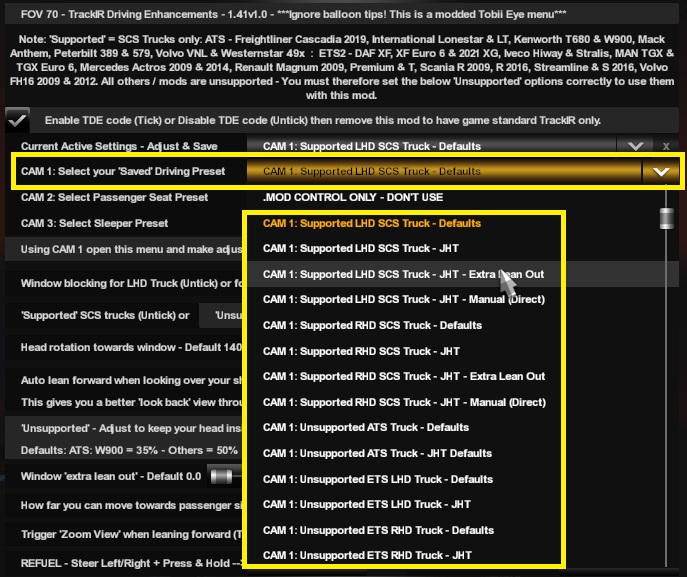The height and width of the screenshot is (577, 687).
Task: Click 'REFUEL - Steer Left/Right + Press & Hold' label
Action: click(131, 563)
